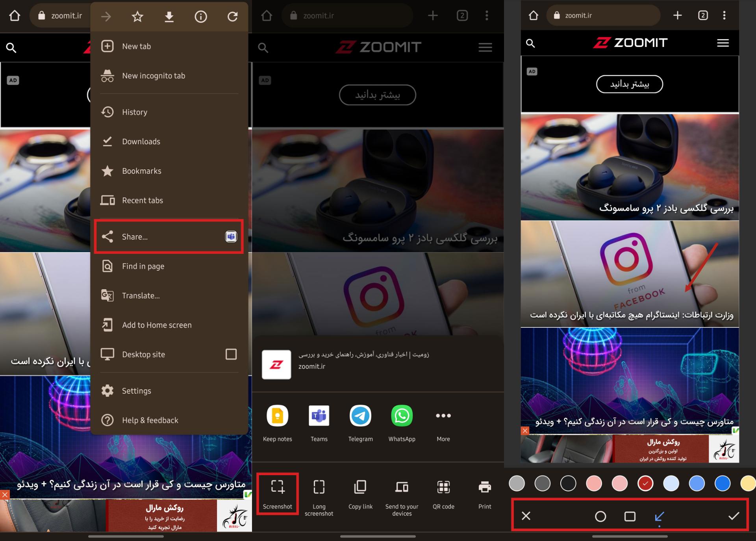Tap the Screenshot icon in share sheet
Image resolution: width=756 pixels, height=541 pixels.
point(277,487)
